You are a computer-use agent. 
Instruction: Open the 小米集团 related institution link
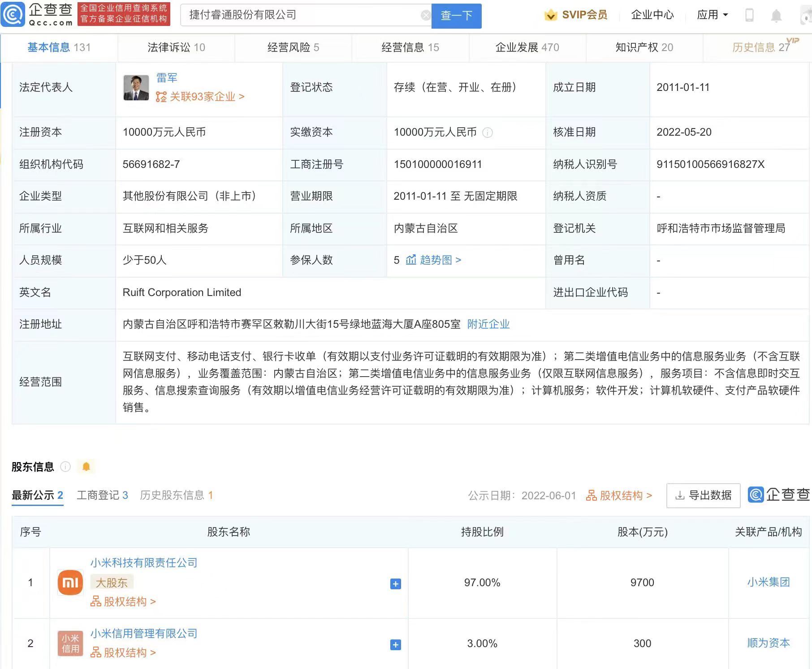pos(768,582)
